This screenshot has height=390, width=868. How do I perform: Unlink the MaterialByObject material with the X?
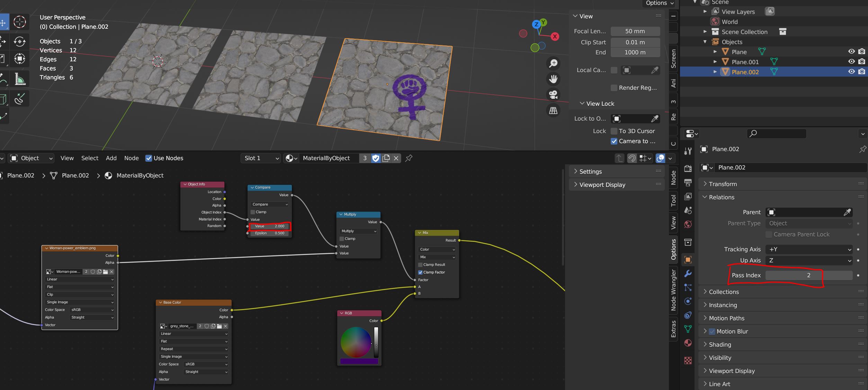396,158
